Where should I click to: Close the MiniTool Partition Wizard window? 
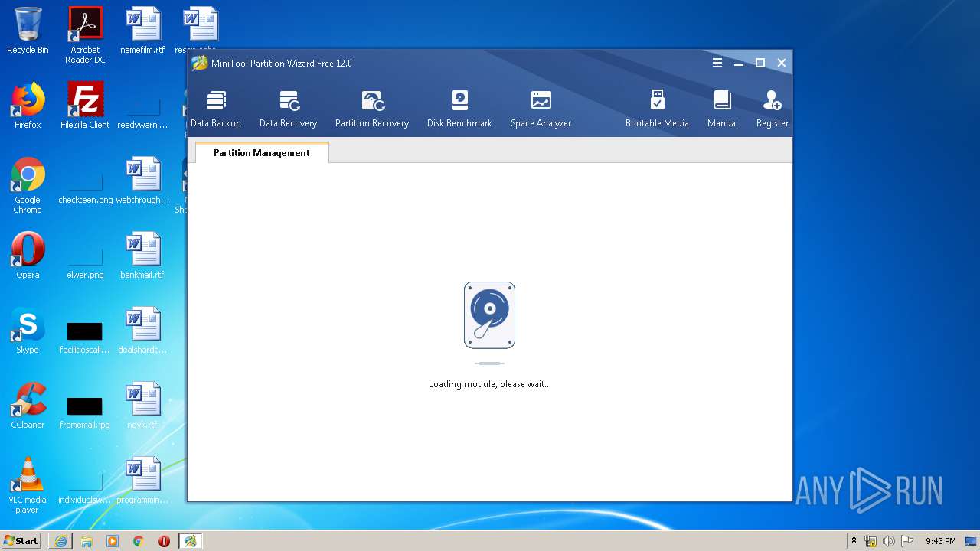782,63
